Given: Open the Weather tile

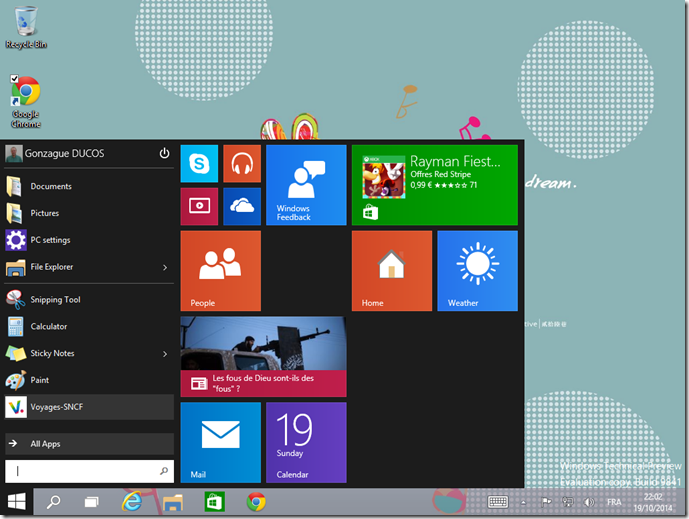Looking at the screenshot, I should pyautogui.click(x=477, y=271).
